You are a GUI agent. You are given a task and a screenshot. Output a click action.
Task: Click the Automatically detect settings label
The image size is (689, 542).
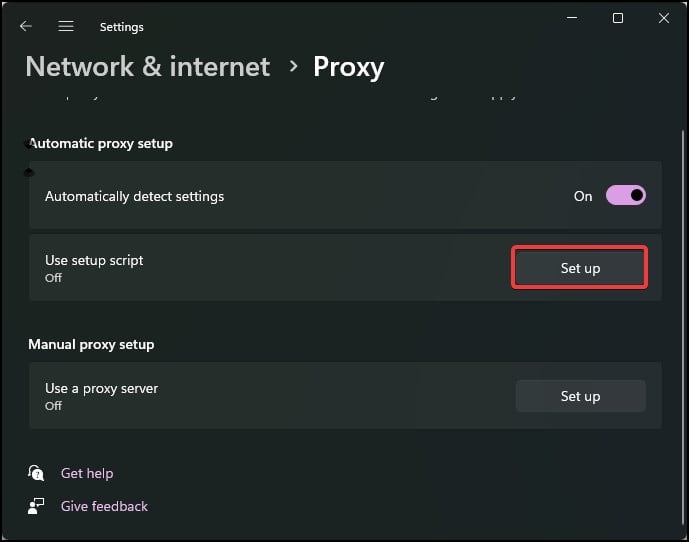134,196
